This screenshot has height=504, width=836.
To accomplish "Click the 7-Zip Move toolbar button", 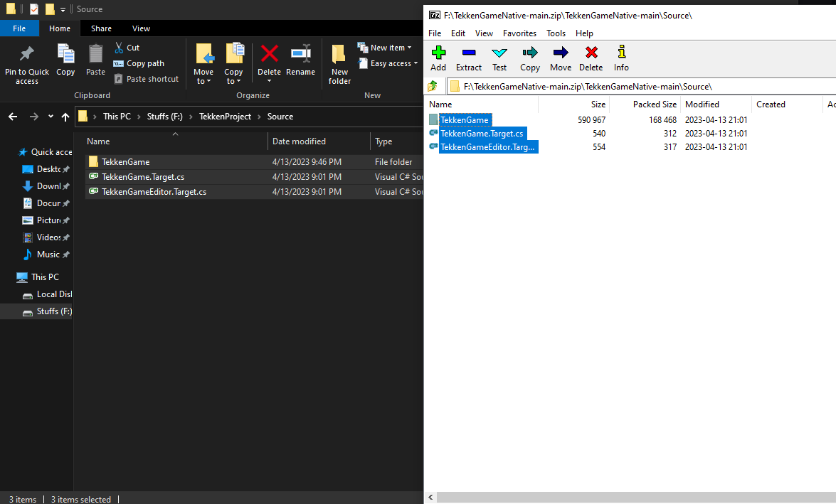I will tap(561, 58).
